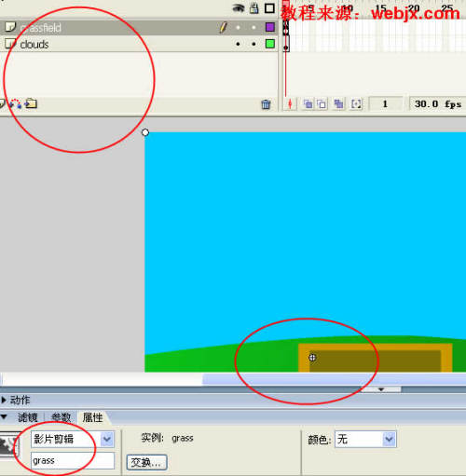Click the delete layer trash icon
Image resolution: width=466 pixels, height=476 pixels.
266,104
